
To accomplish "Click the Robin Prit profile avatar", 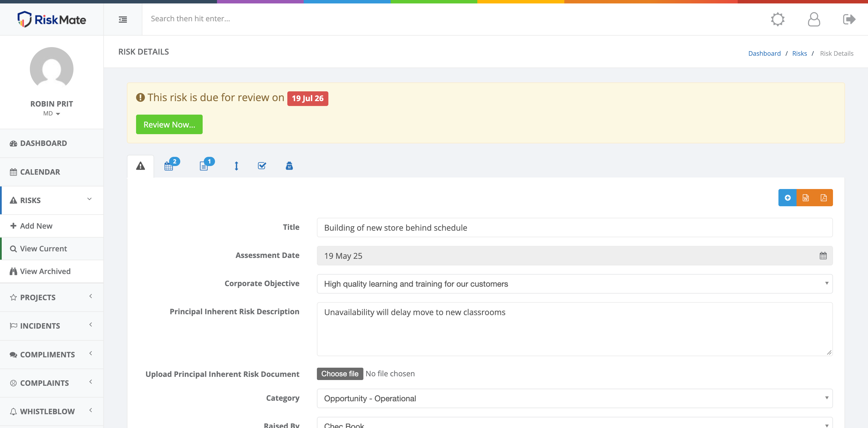I will (52, 69).
